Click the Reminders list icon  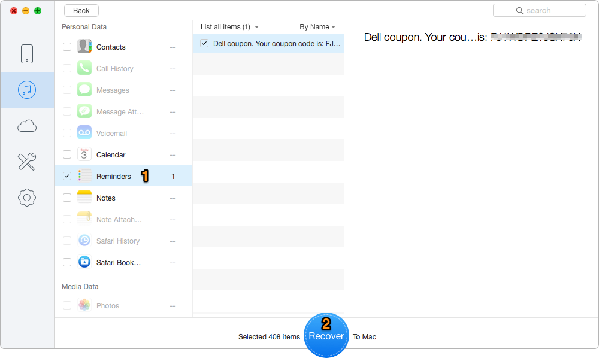pos(84,176)
